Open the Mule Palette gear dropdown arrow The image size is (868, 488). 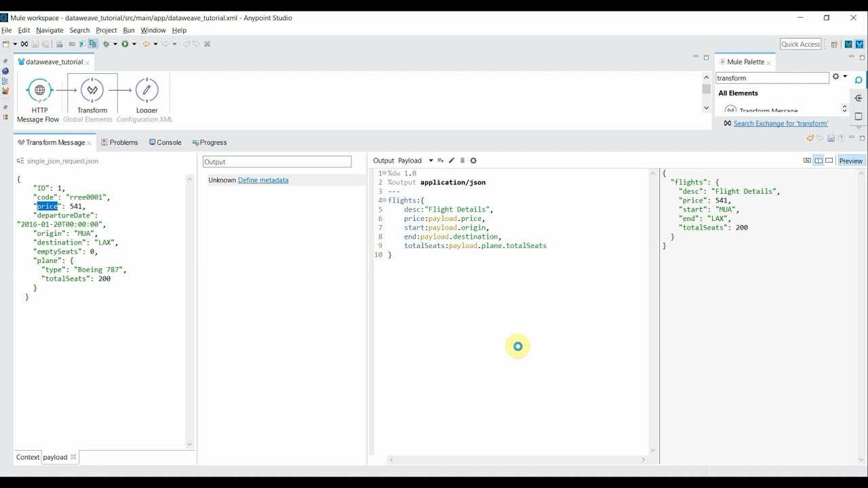click(x=845, y=77)
